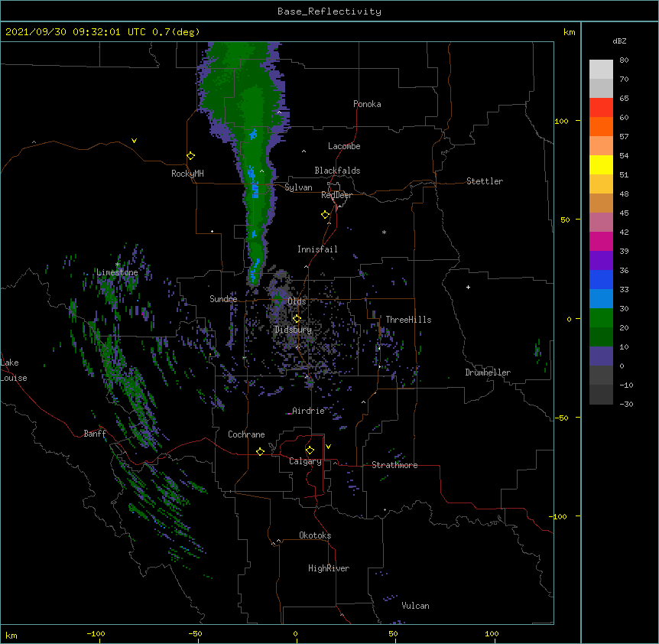Click the Ponoka city label
This screenshot has width=659, height=644.
(367, 104)
